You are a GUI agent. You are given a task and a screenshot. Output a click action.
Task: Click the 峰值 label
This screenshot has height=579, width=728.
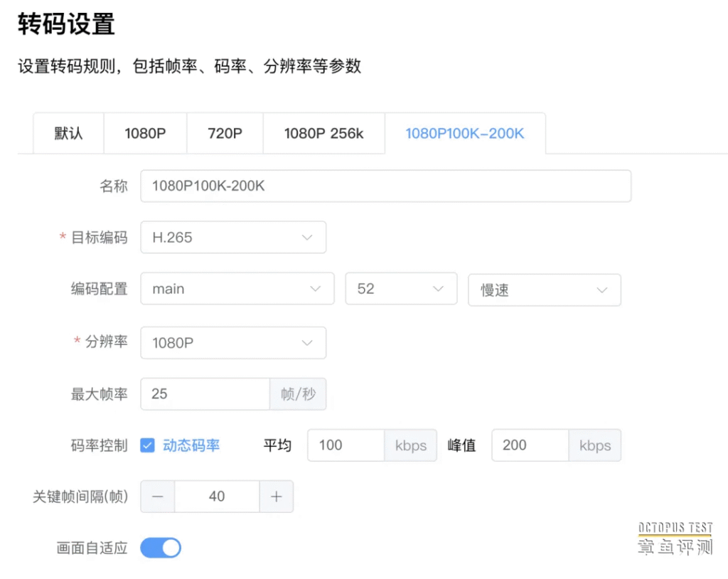461,445
